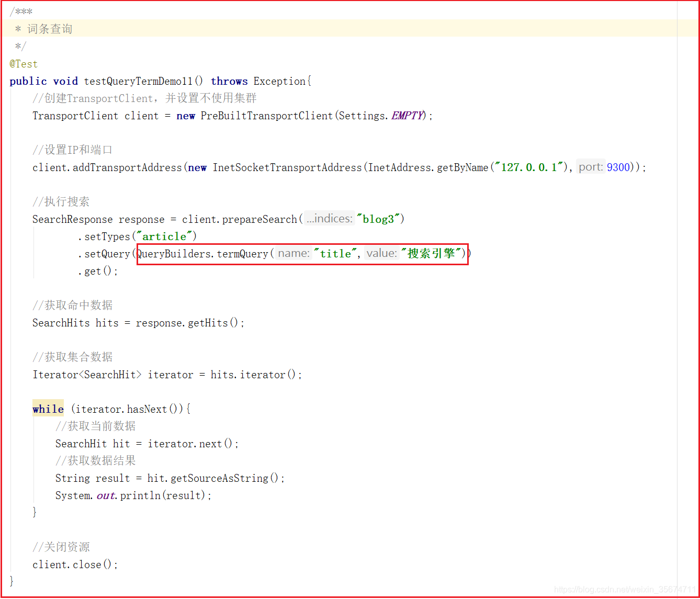Click the comment //设置IP和端口
Screen dimensions: 700x599
[x=72, y=150]
